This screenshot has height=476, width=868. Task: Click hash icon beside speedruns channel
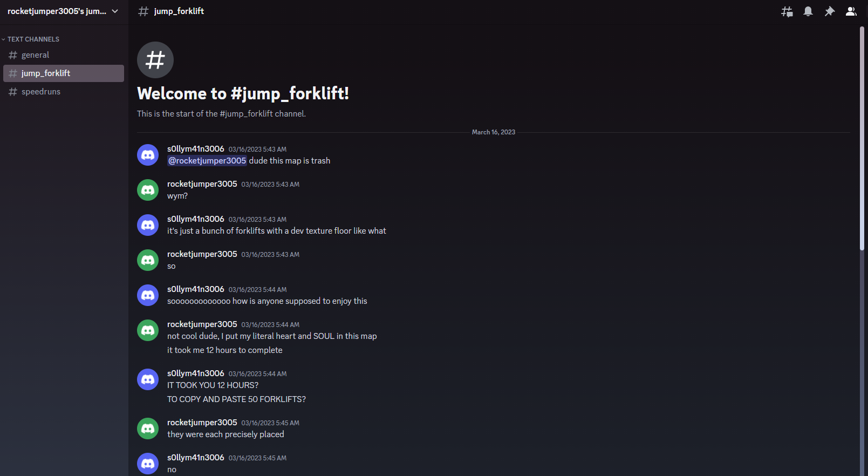(x=13, y=92)
